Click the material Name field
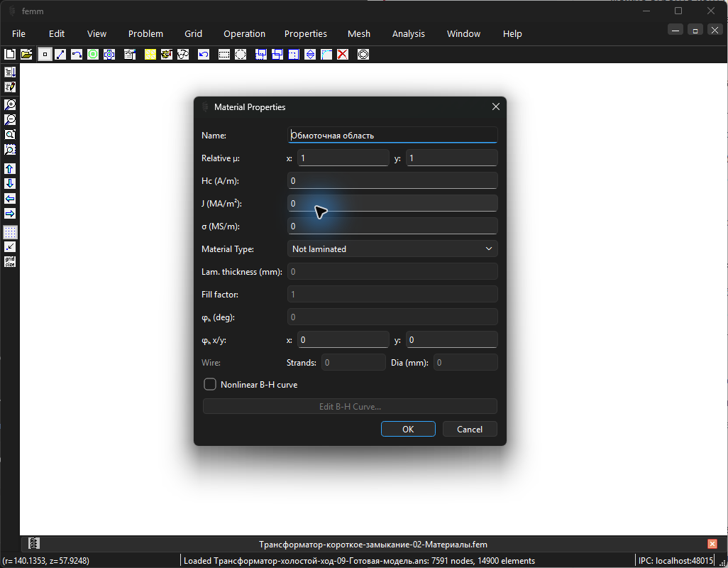The image size is (728, 568). [x=392, y=135]
